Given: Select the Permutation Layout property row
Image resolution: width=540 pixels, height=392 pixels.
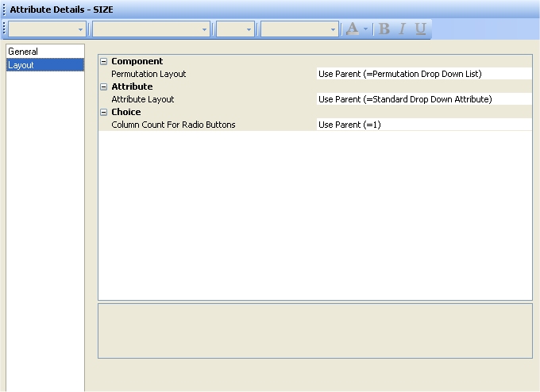Looking at the screenshot, I should (x=148, y=74).
